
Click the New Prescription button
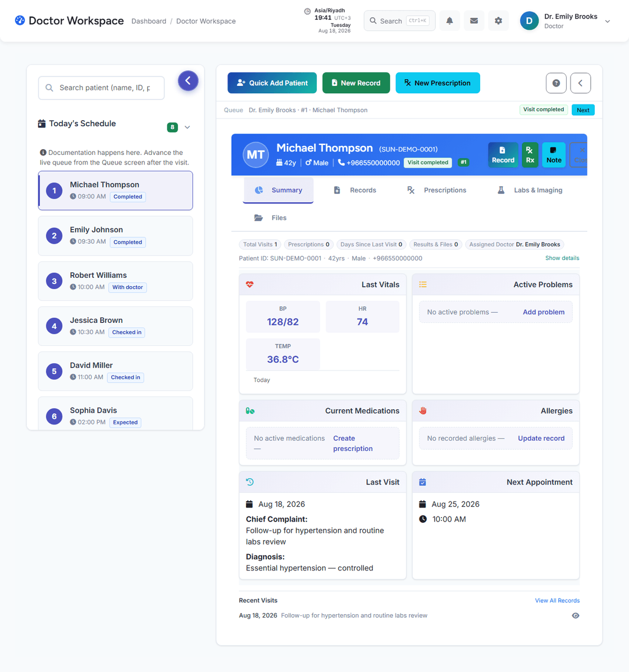click(x=437, y=83)
